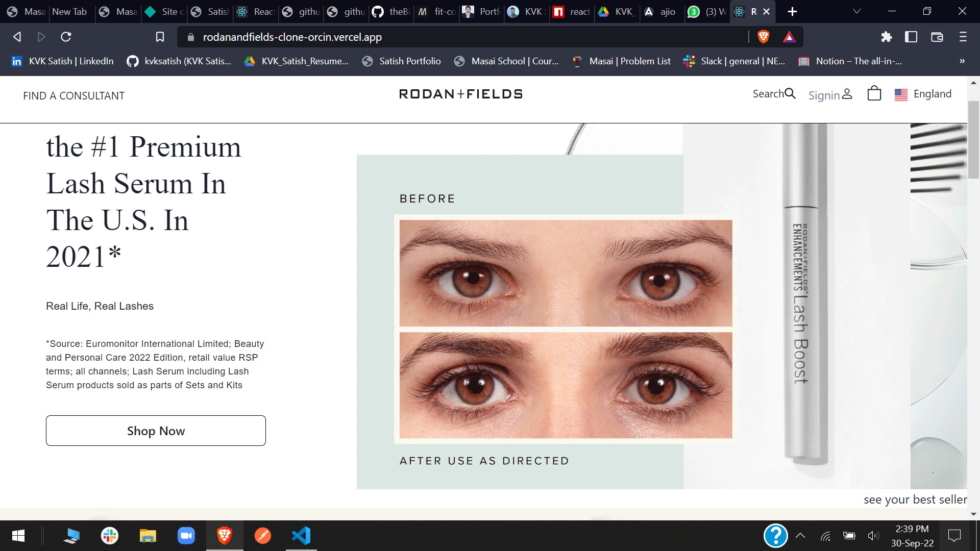The height and width of the screenshot is (551, 980).
Task: Open the notification center icon
Action: point(954,536)
